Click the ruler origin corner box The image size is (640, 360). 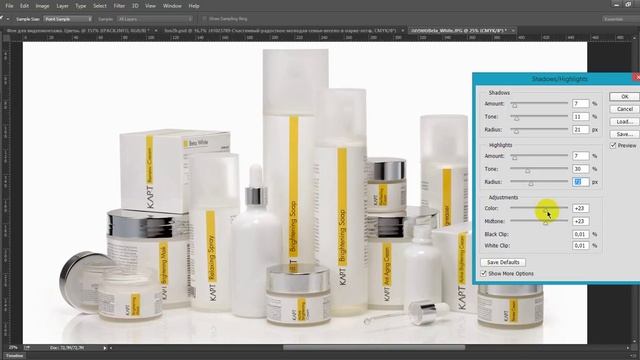(x=6, y=38)
